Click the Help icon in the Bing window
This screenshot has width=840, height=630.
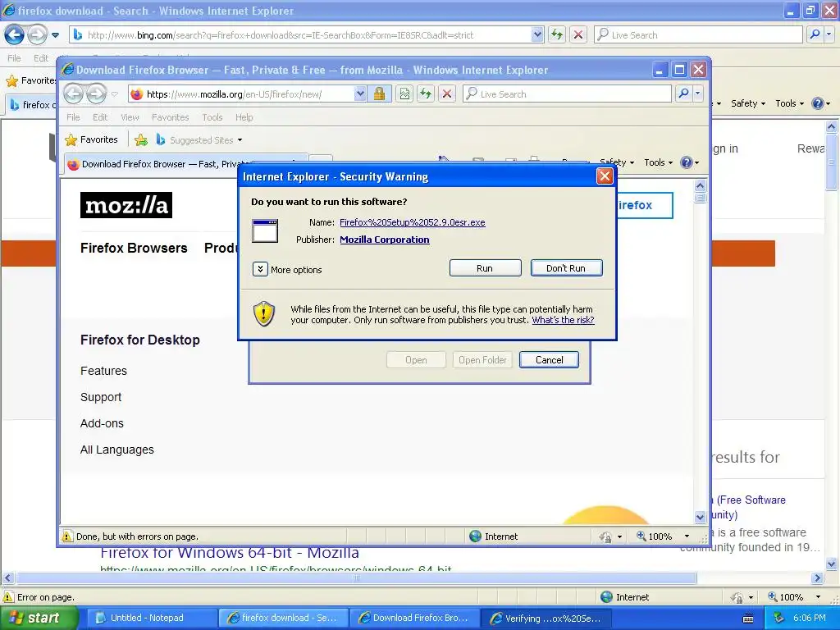(818, 103)
